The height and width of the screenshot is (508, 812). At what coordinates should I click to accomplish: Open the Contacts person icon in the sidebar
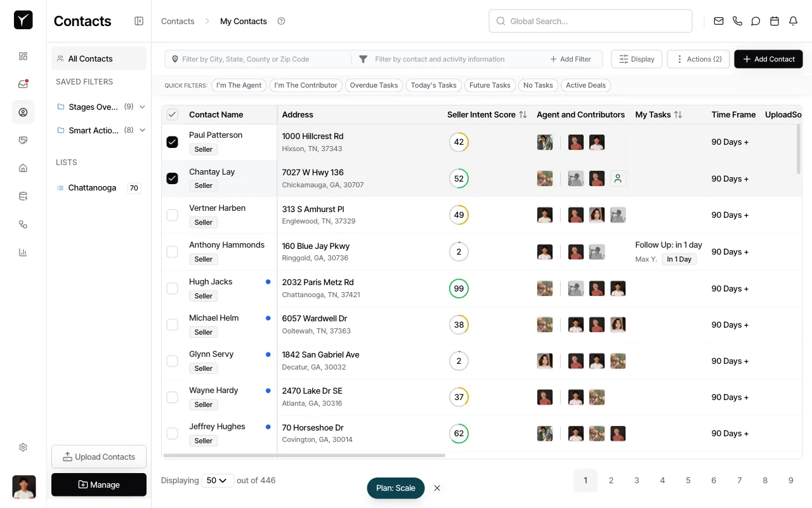click(23, 112)
